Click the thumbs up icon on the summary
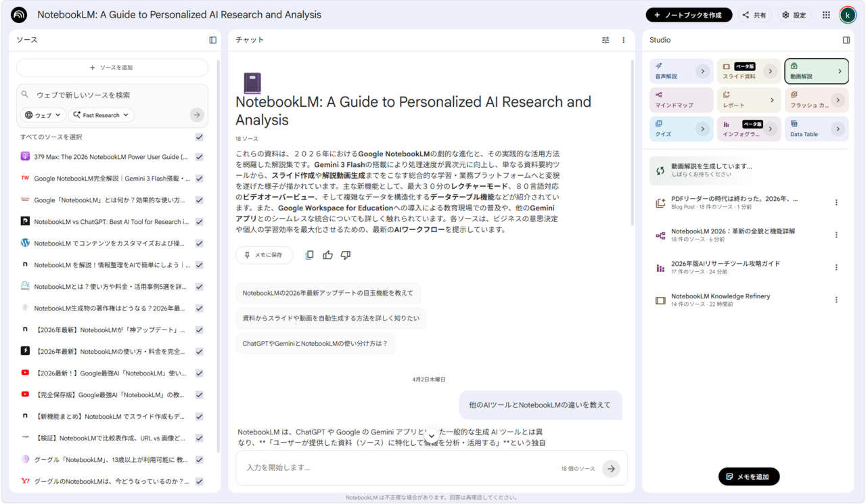The height and width of the screenshot is (504, 866). coord(328,255)
